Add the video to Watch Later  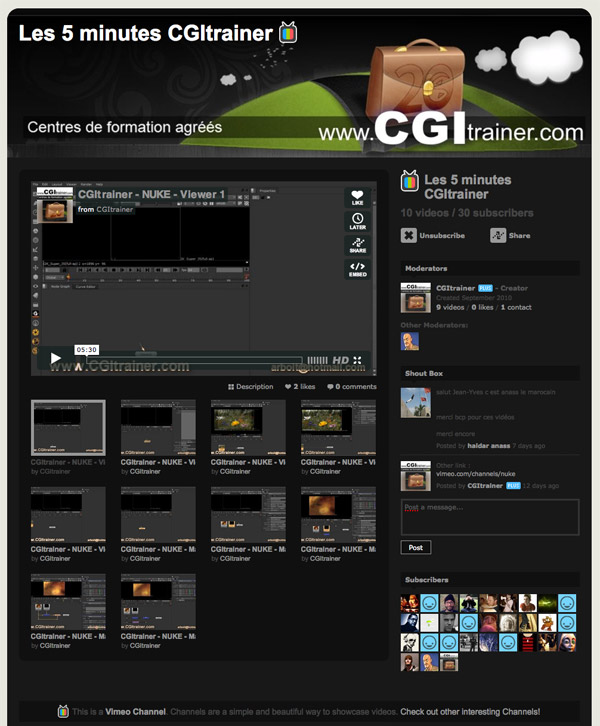click(357, 221)
